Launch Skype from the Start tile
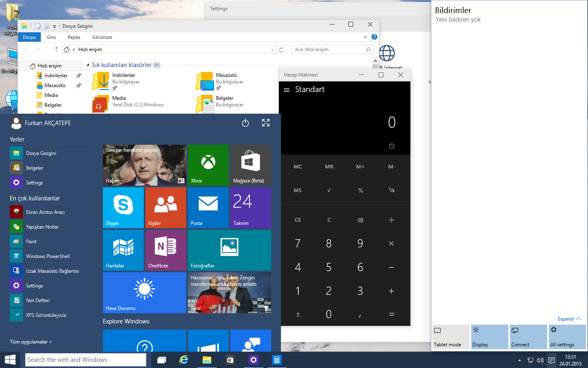The width and height of the screenshot is (588, 368). point(123,208)
